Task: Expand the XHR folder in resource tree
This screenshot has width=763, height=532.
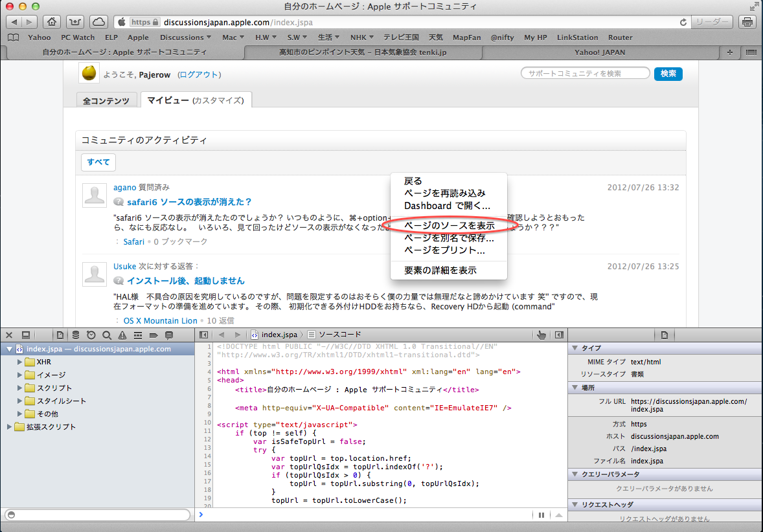Action: click(x=20, y=362)
